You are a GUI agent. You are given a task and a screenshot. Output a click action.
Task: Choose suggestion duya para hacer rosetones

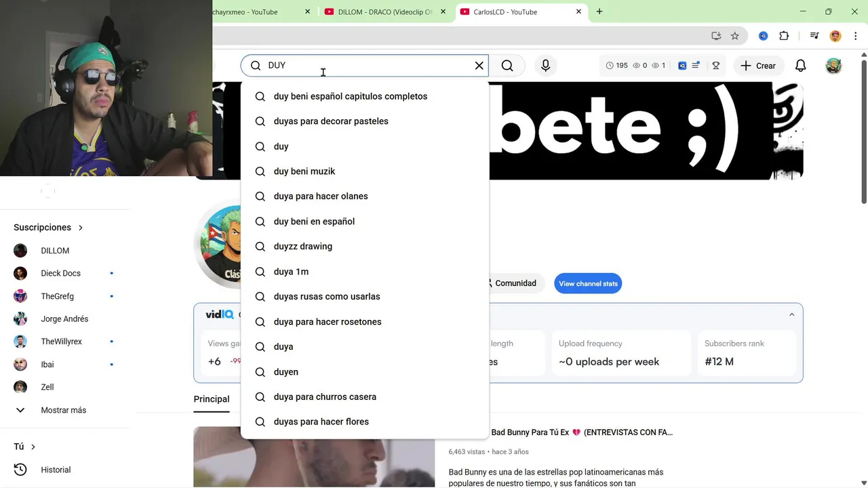[365, 322]
